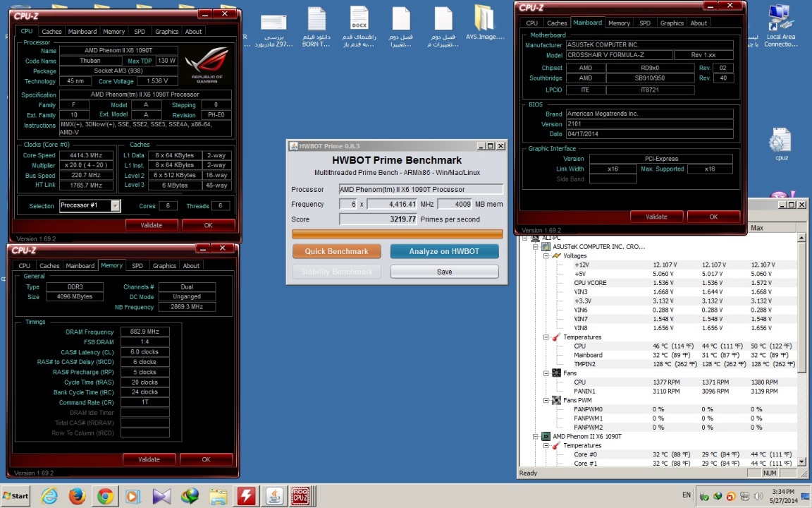812x508 pixels.
Task: Click the EN language indicator in tray
Action: [686, 495]
